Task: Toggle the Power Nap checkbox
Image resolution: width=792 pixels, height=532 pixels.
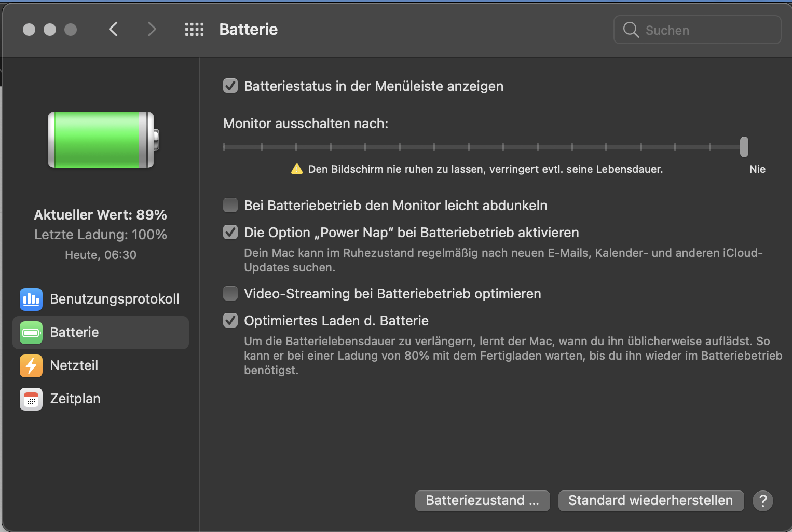Action: click(230, 233)
